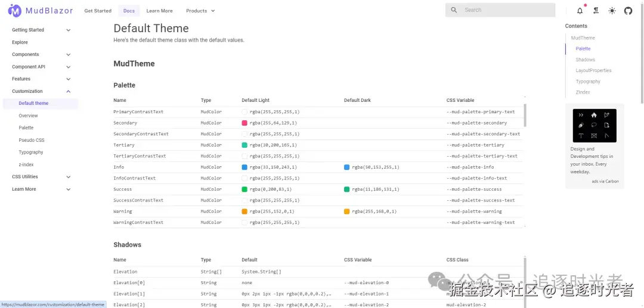Open the notifications bell icon
The width and height of the screenshot is (644, 308).
pos(580,11)
